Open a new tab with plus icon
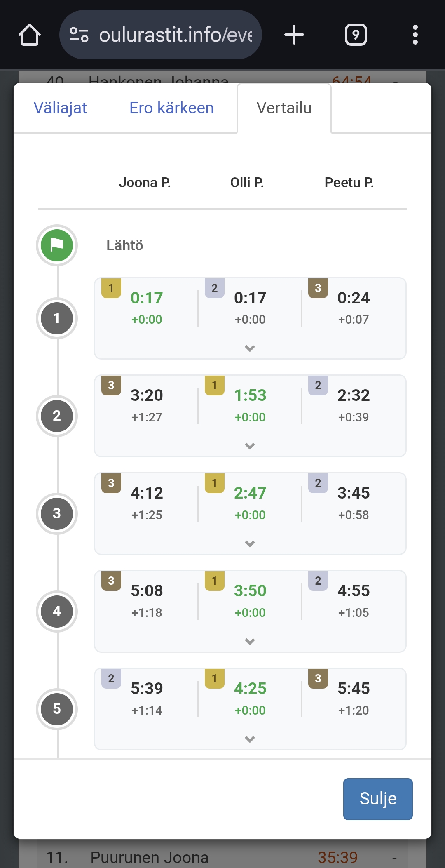 [x=294, y=35]
